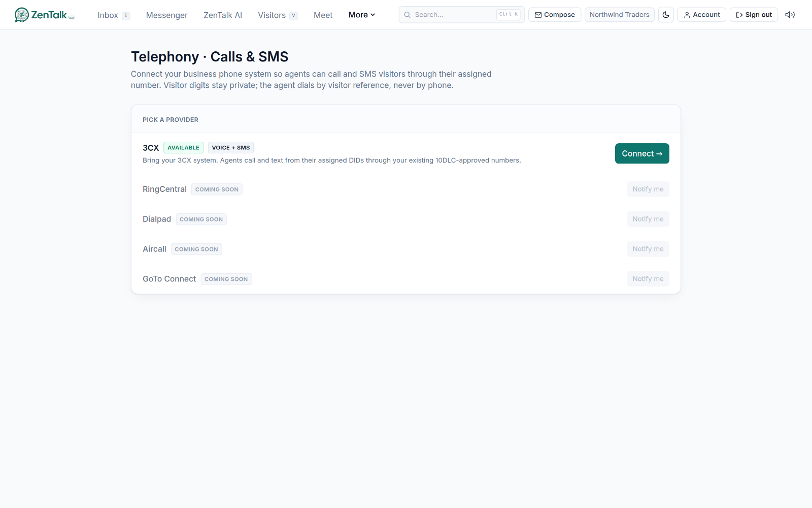Image resolution: width=812 pixels, height=508 pixels.
Task: Click the 3CX provider name
Action: pyautogui.click(x=151, y=148)
